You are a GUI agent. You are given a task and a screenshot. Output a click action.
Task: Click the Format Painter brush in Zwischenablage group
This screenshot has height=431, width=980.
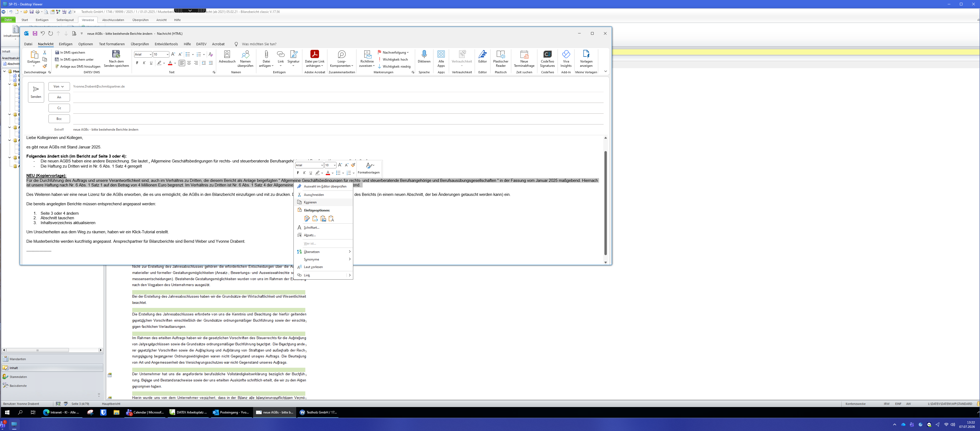pos(45,66)
